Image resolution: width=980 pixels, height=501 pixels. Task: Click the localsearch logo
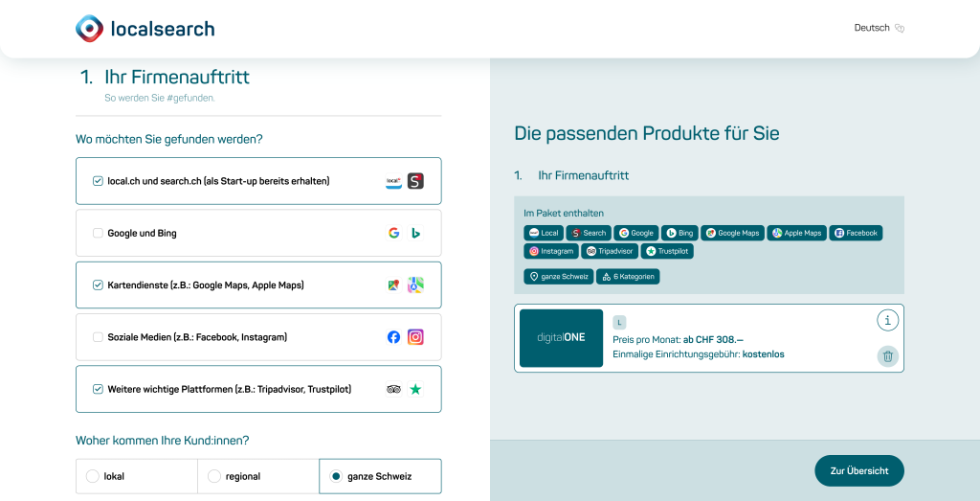pos(145,29)
